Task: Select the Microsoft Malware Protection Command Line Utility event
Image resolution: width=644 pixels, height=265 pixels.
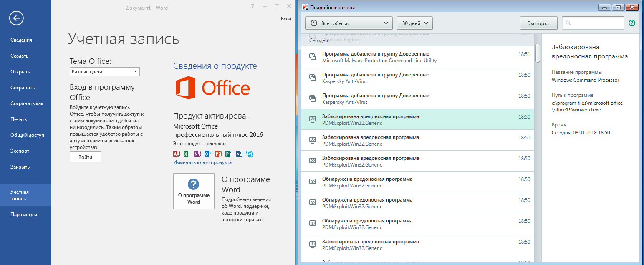Action: click(417, 57)
